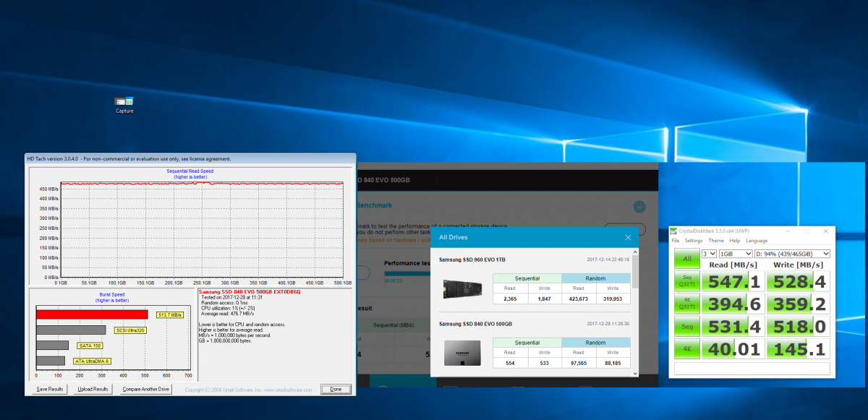Click the 1,847 sequential write value

tap(544, 299)
